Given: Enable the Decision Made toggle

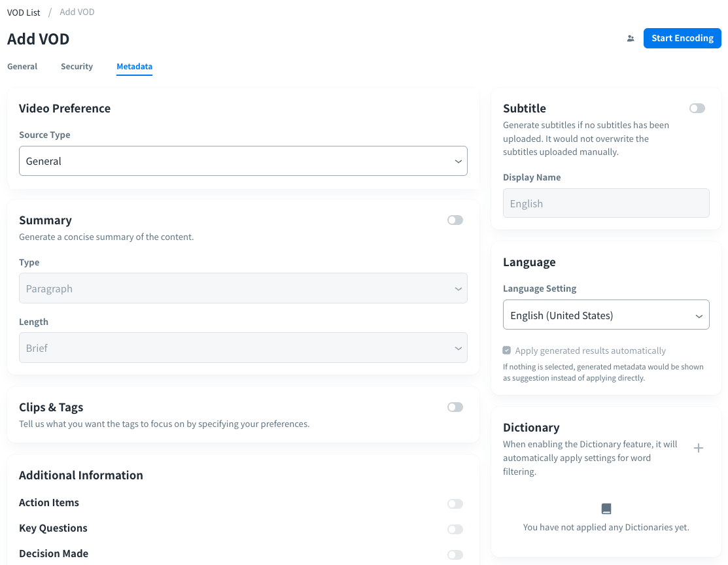Looking at the screenshot, I should click(455, 555).
